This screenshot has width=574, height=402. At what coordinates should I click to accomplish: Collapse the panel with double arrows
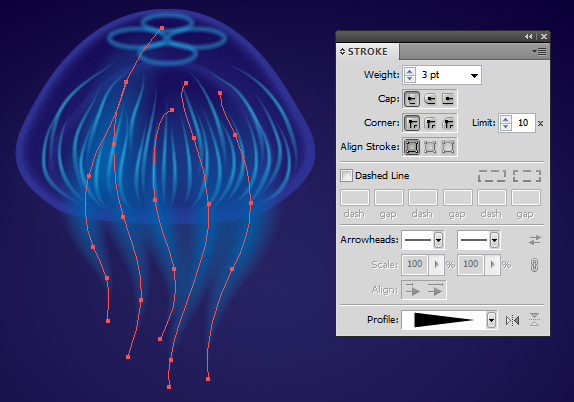(529, 36)
